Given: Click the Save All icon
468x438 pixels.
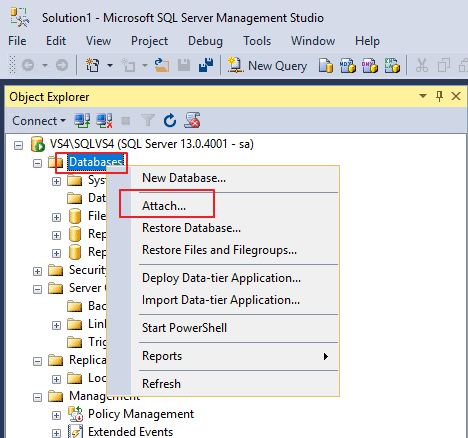Looking at the screenshot, I should tap(206, 65).
